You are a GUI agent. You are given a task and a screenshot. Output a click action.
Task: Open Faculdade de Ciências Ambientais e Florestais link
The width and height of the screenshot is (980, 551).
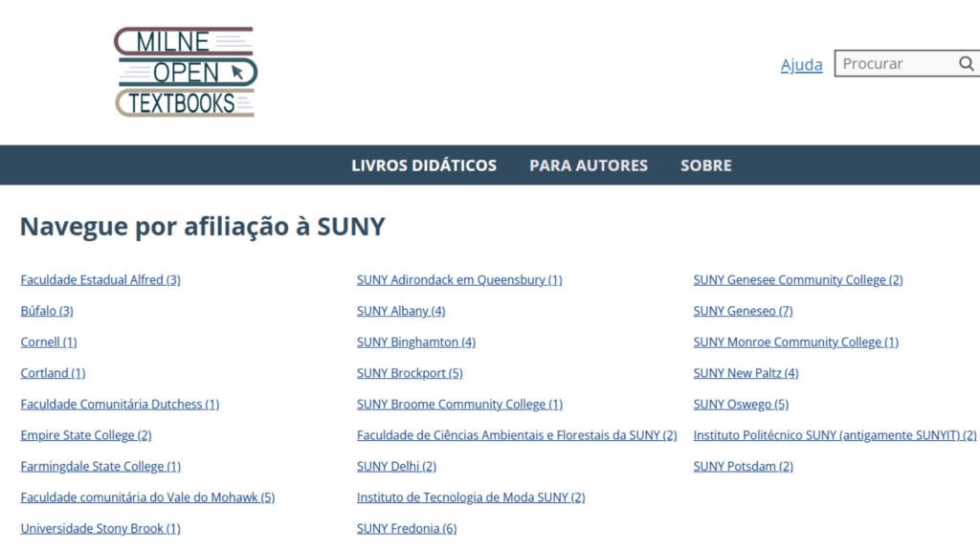point(517,435)
